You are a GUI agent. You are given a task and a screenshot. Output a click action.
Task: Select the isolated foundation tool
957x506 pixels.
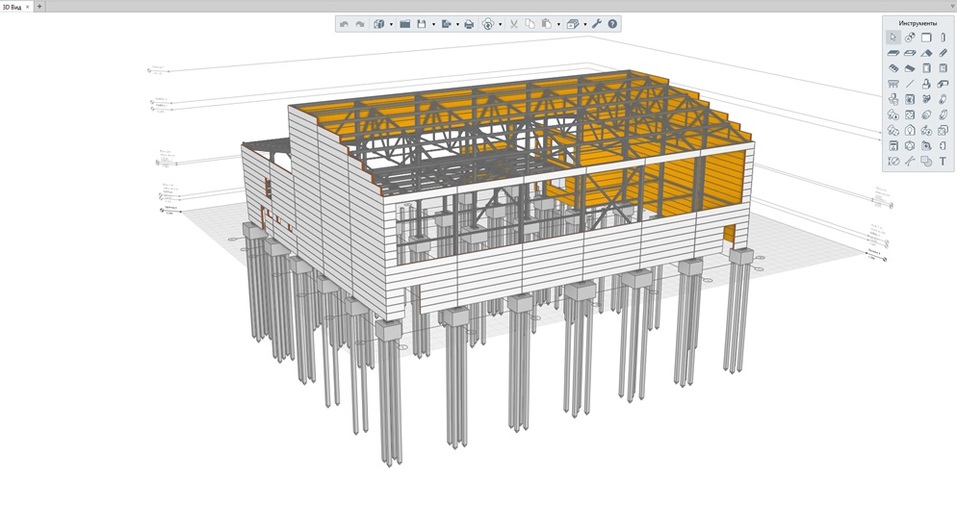click(x=926, y=84)
